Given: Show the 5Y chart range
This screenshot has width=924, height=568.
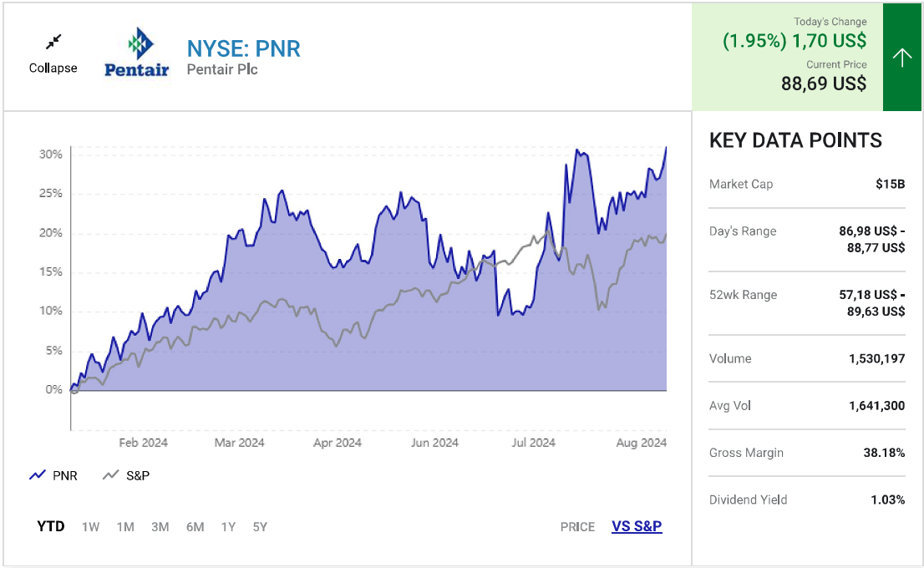Looking at the screenshot, I should coord(260,526).
